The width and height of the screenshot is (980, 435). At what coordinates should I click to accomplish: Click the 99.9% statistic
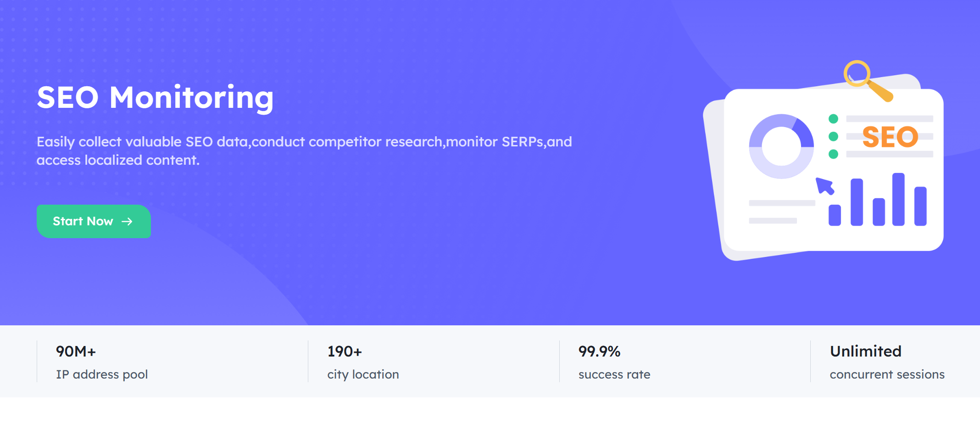(x=599, y=351)
